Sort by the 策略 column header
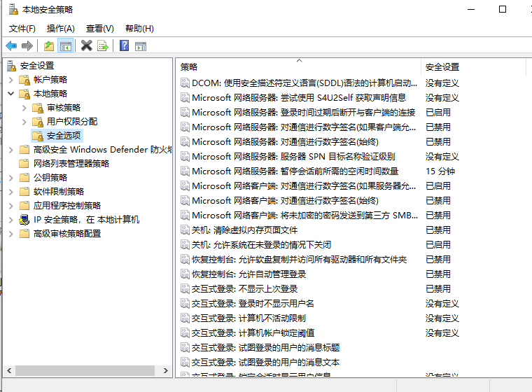 [299, 67]
